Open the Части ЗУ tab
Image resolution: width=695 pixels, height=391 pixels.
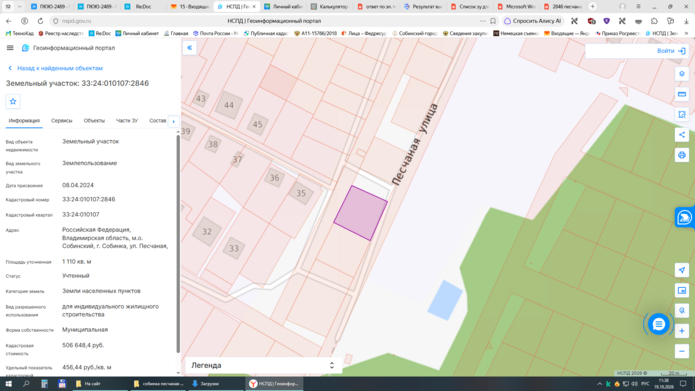pos(127,121)
